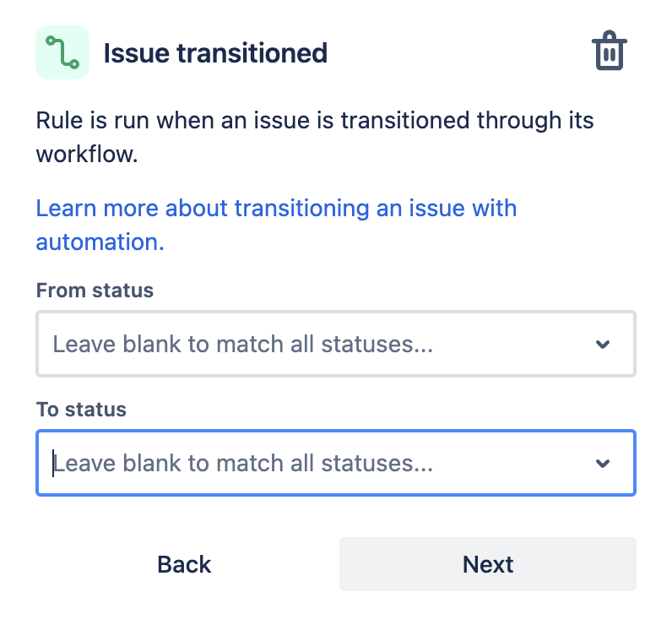Click the word automation in the link

click(99, 242)
